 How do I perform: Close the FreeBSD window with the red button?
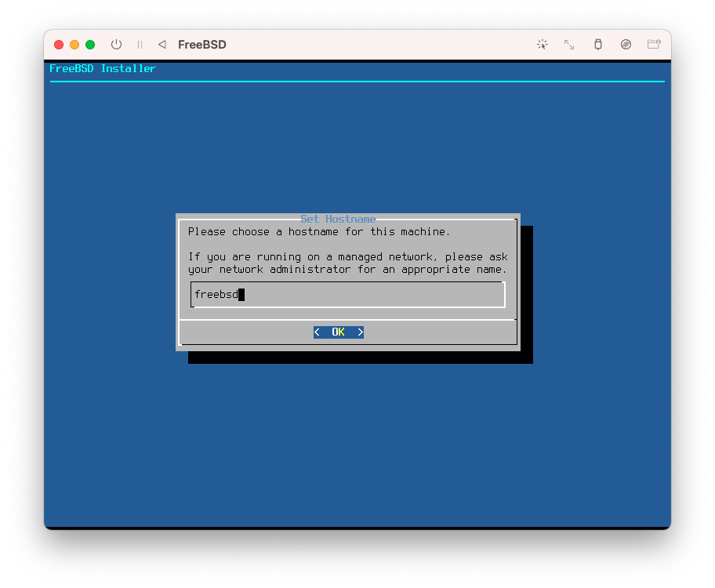pos(59,44)
